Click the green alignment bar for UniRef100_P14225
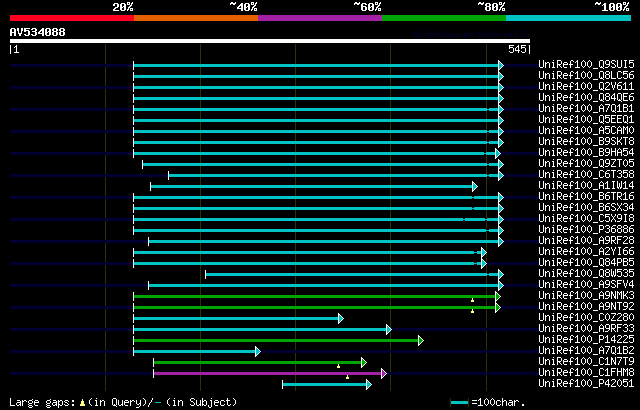Image resolution: width=640 pixels, height=410 pixels. coord(276,341)
